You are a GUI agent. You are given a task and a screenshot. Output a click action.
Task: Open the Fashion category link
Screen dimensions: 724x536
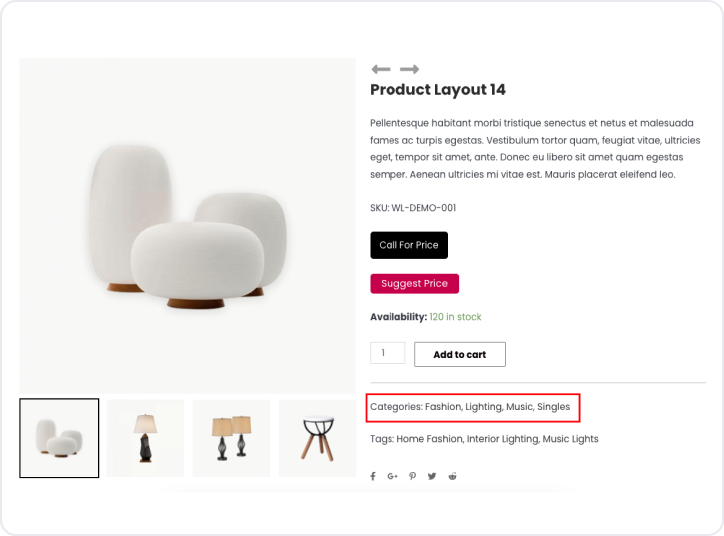tap(442, 407)
